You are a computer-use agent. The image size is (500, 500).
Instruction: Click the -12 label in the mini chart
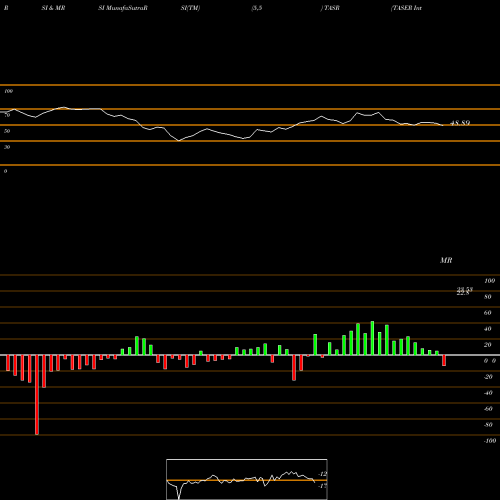click(323, 474)
